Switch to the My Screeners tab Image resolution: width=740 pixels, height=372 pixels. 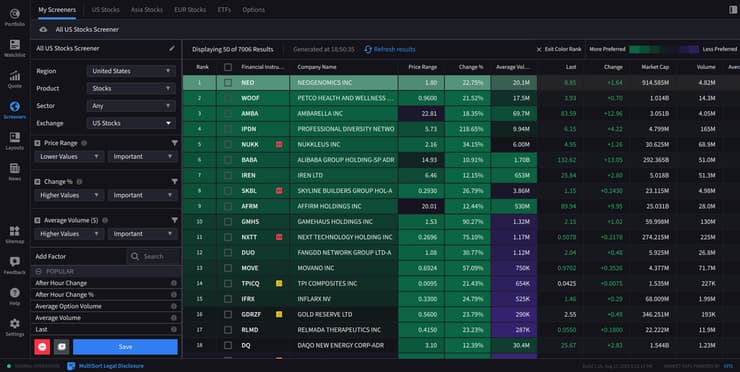pyautogui.click(x=57, y=9)
